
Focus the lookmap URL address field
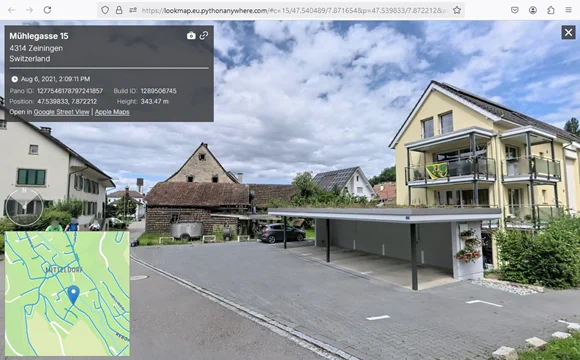pyautogui.click(x=294, y=10)
